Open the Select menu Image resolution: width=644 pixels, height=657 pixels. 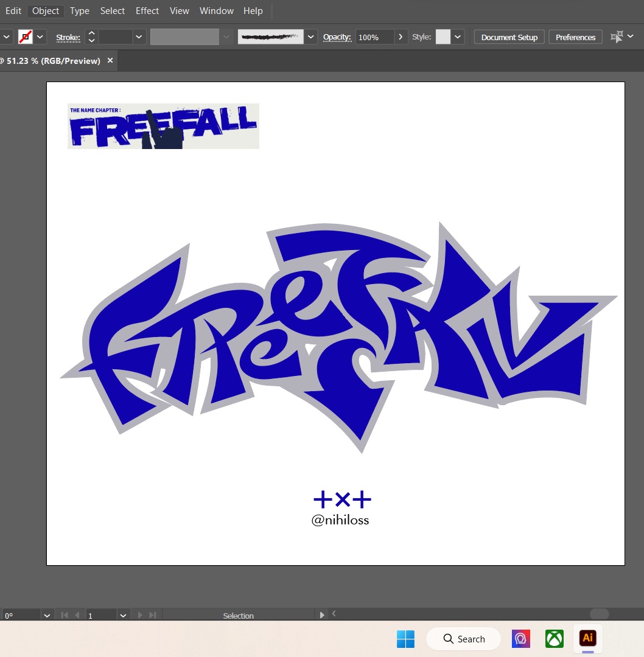tap(113, 11)
